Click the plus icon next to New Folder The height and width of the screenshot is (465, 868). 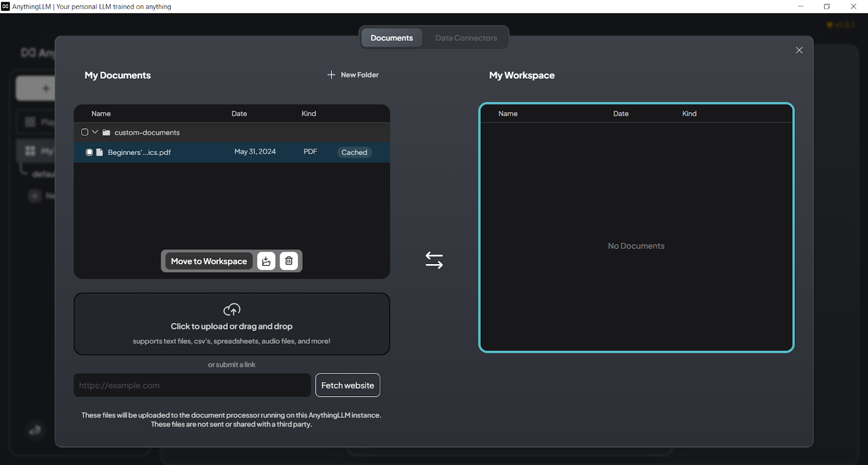[331, 75]
